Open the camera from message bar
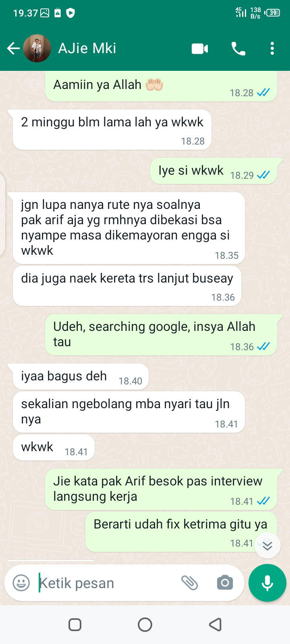 point(225,583)
